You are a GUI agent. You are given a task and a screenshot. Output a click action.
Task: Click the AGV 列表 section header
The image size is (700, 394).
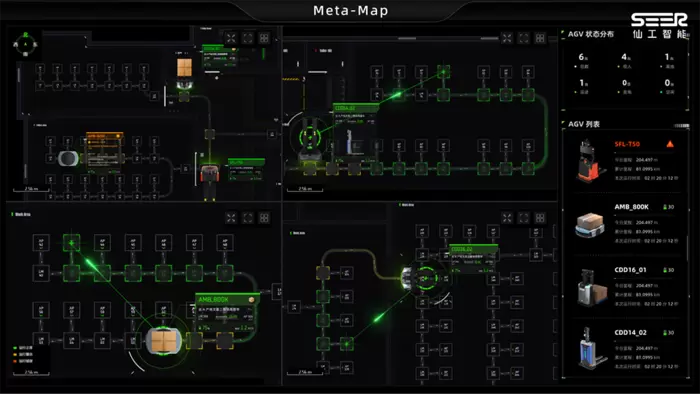click(x=584, y=124)
